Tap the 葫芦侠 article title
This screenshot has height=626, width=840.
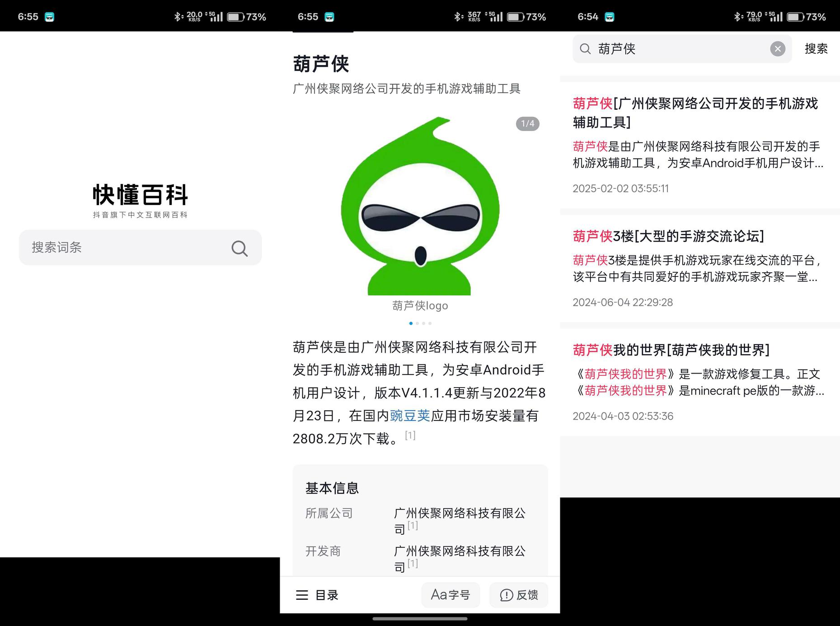[321, 64]
